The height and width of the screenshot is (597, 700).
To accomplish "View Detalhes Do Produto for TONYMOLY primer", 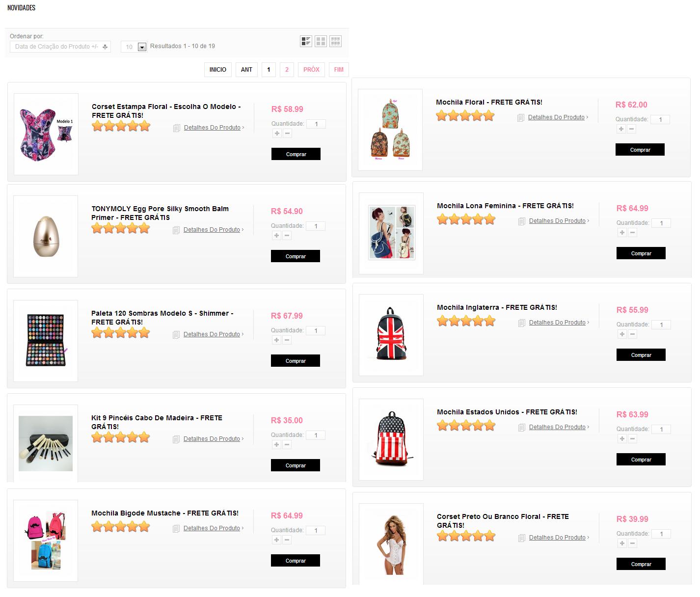I will [x=212, y=230].
